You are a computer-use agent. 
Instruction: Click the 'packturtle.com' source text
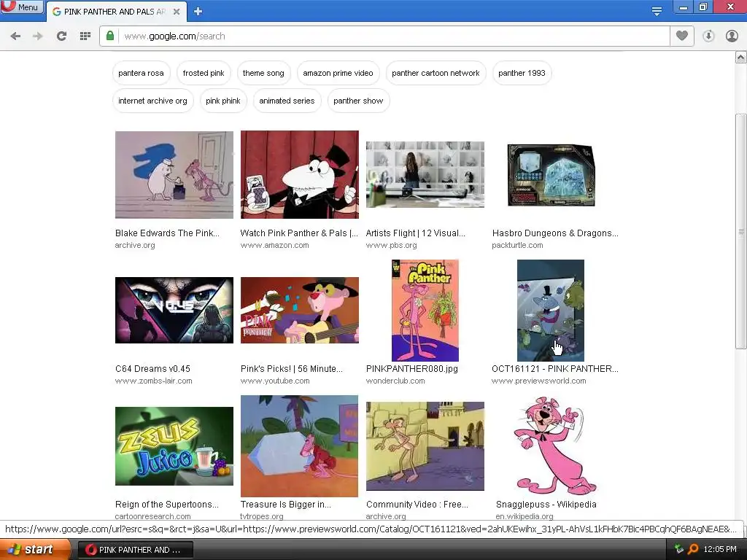click(x=517, y=245)
